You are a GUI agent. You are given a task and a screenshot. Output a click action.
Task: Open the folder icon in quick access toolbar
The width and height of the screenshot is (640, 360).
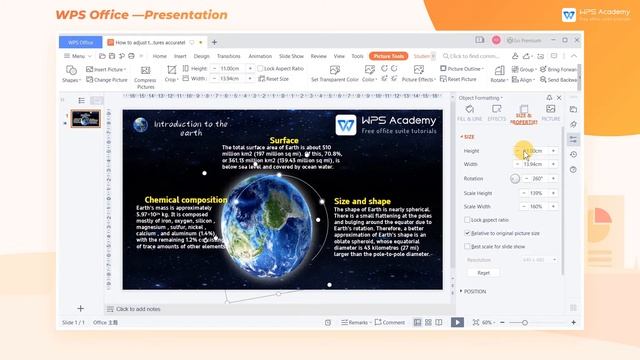click(102, 56)
